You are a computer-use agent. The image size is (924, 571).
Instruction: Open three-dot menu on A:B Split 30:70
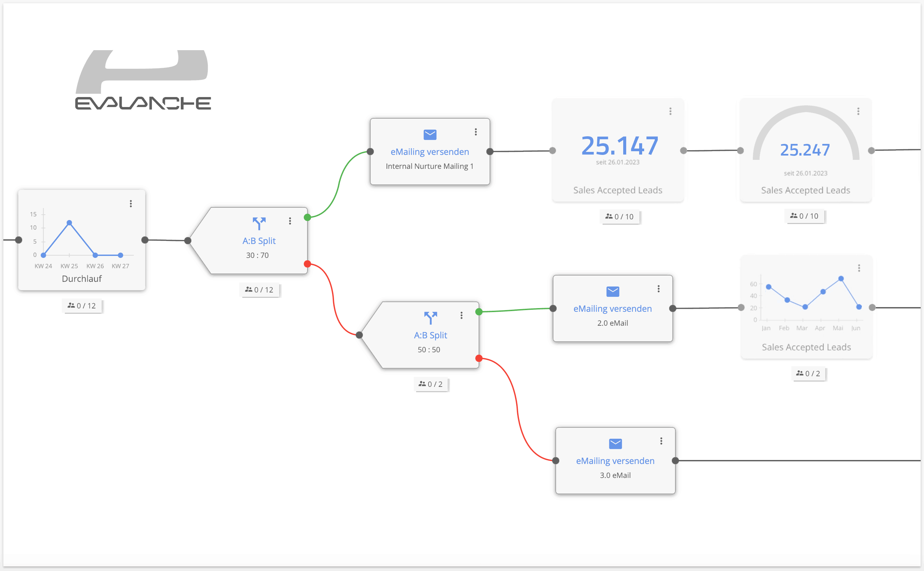289,221
